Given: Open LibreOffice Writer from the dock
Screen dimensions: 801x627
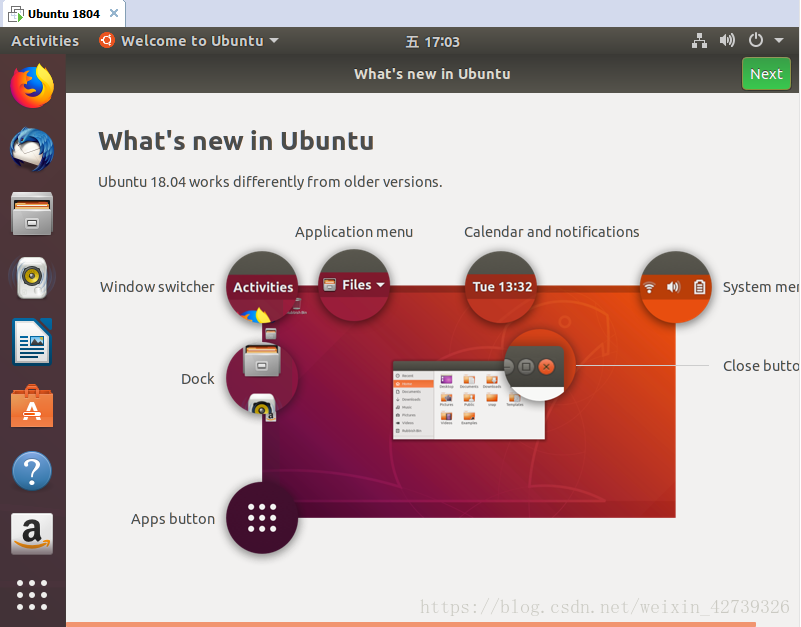Looking at the screenshot, I should tap(32, 342).
